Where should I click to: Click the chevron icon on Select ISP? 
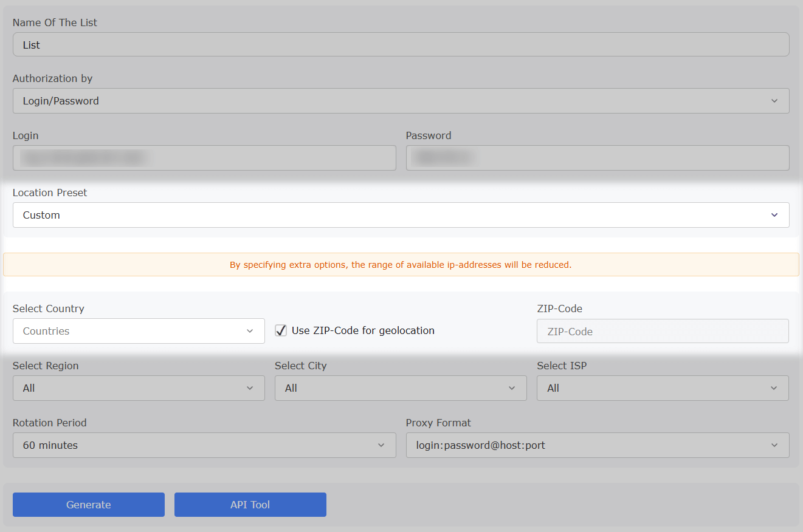click(x=774, y=388)
